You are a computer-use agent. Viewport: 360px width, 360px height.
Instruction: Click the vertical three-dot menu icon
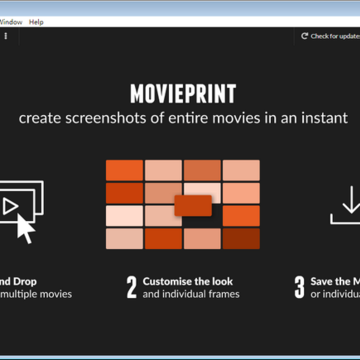(6, 36)
